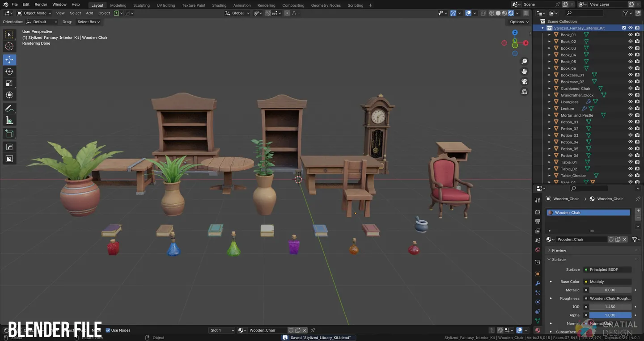
Task: Open the Drag Select Box dropdown
Action: tap(88, 22)
